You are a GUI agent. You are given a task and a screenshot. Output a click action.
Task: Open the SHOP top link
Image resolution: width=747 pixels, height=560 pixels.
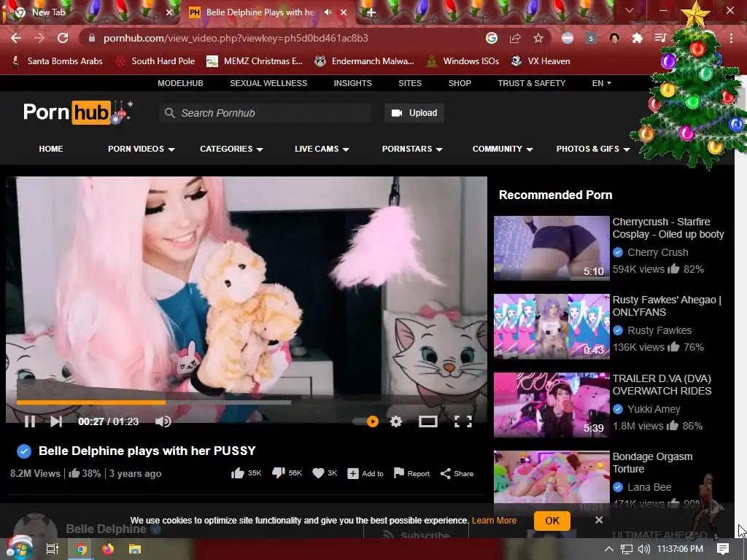tap(460, 83)
